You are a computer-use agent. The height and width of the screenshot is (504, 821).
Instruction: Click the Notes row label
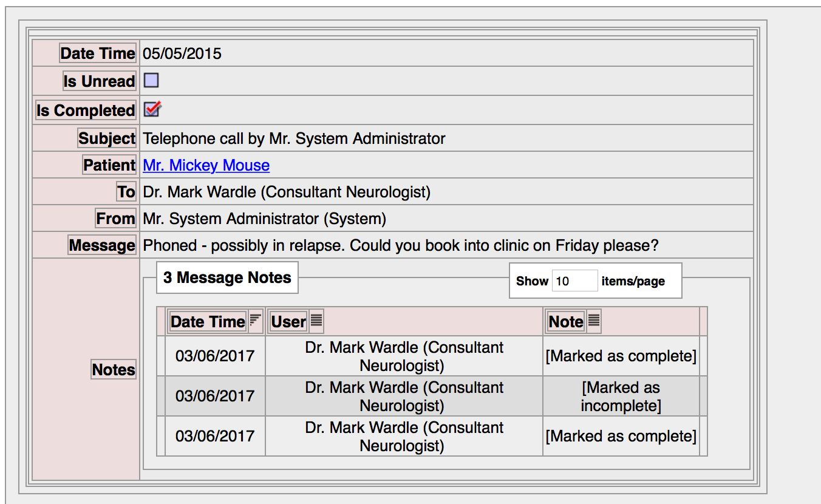click(114, 369)
